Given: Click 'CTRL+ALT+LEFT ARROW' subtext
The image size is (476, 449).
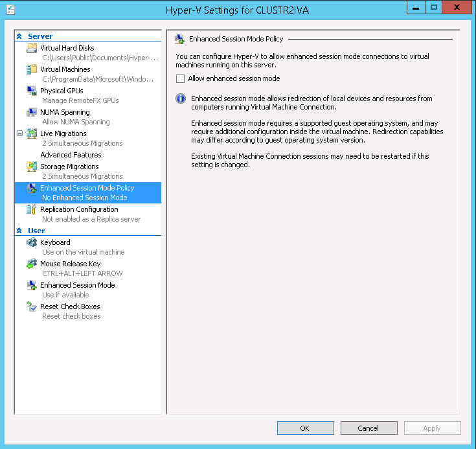Looking at the screenshot, I should [x=82, y=273].
